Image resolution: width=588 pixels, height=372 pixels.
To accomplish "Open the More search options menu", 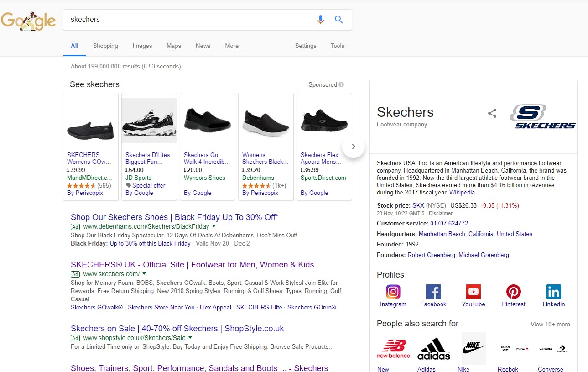I will click(232, 46).
